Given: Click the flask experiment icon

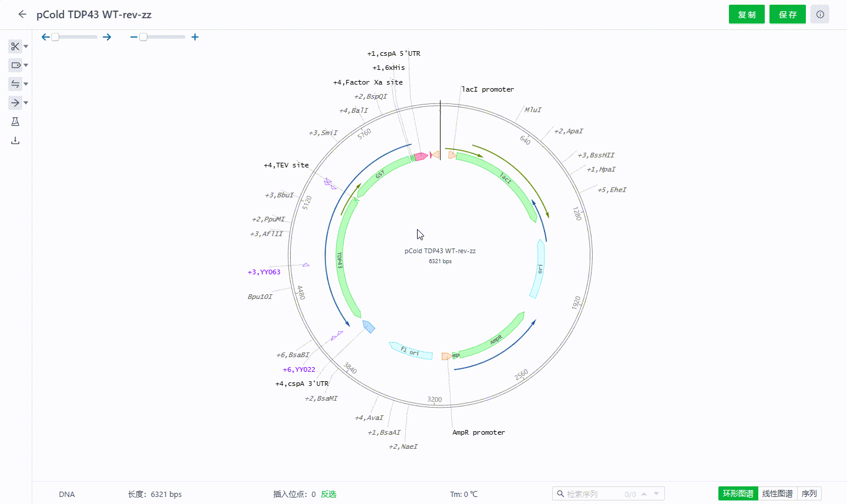Looking at the screenshot, I should click(x=15, y=122).
